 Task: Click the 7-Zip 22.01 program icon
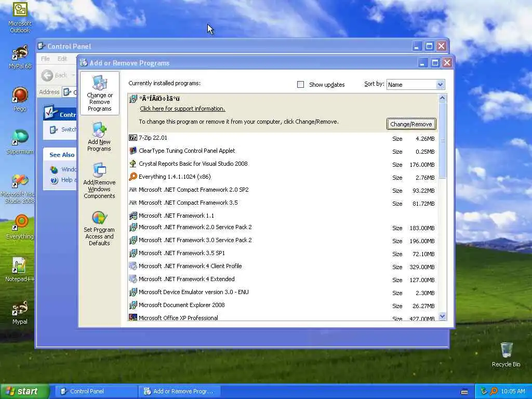133,138
